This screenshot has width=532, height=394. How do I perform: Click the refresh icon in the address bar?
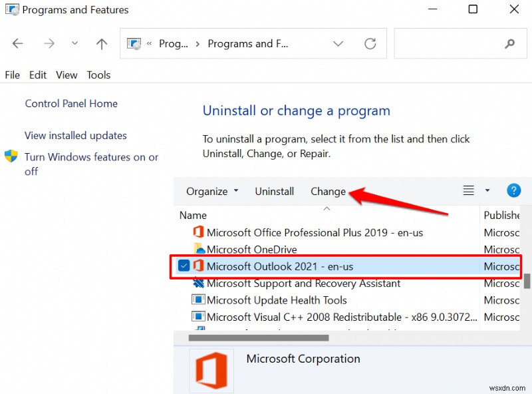[x=370, y=43]
